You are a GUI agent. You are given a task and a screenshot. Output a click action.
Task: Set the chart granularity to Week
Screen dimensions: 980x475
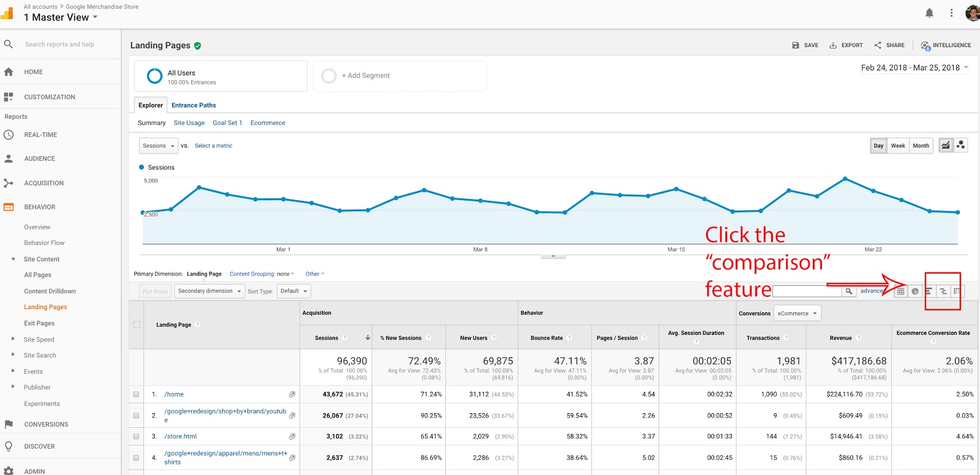coord(898,146)
